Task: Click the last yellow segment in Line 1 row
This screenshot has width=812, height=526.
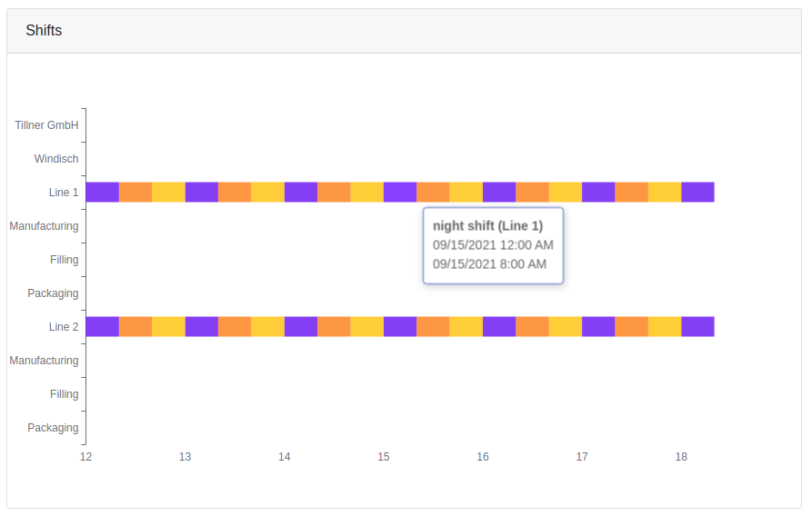Action: [x=665, y=192]
